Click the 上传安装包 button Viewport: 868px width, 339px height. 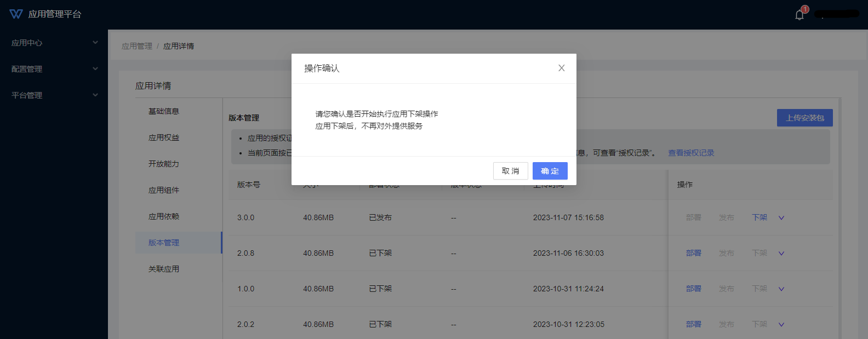[804, 118]
